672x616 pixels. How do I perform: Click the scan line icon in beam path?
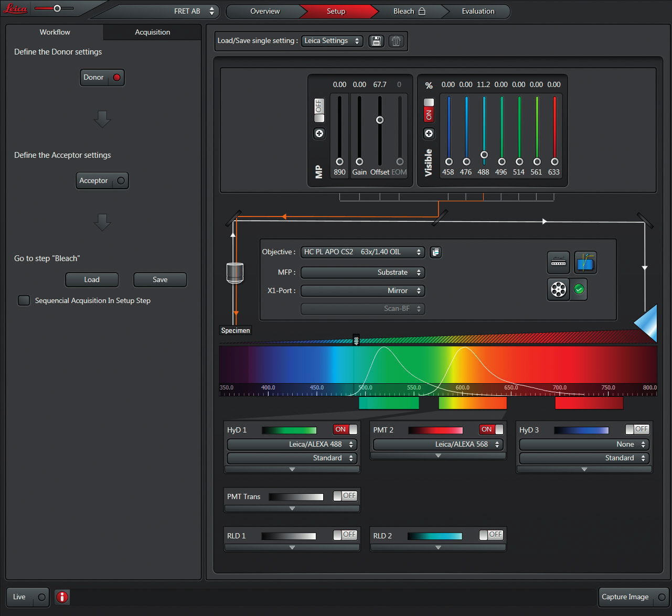[558, 262]
